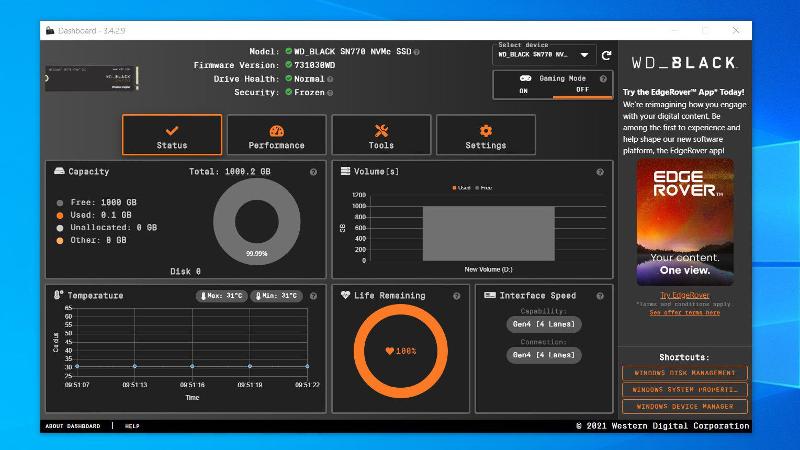Viewport: 800px width, 450px height.
Task: Toggle the Used legend in Volume(s) chart
Action: (x=461, y=188)
